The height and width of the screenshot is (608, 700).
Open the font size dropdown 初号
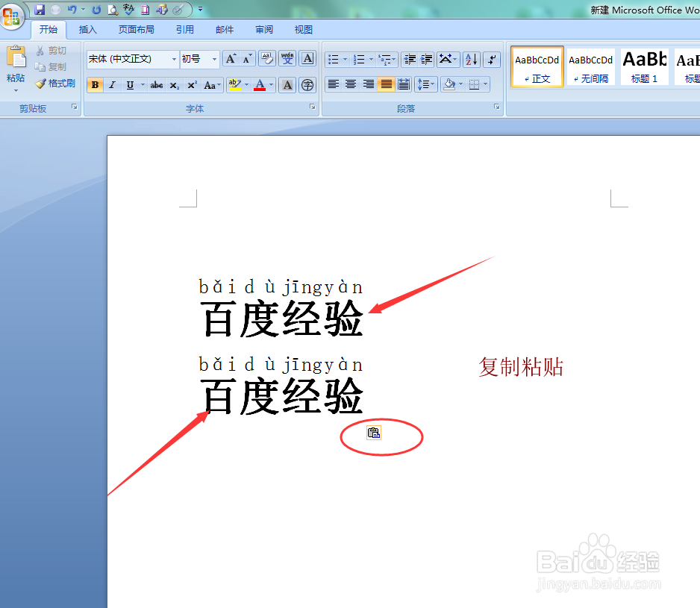215,59
